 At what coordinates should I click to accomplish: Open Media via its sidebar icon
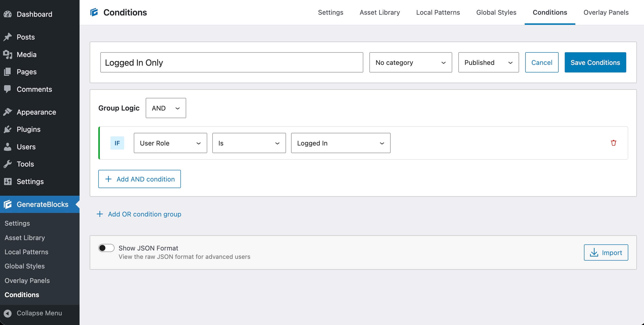(8, 55)
